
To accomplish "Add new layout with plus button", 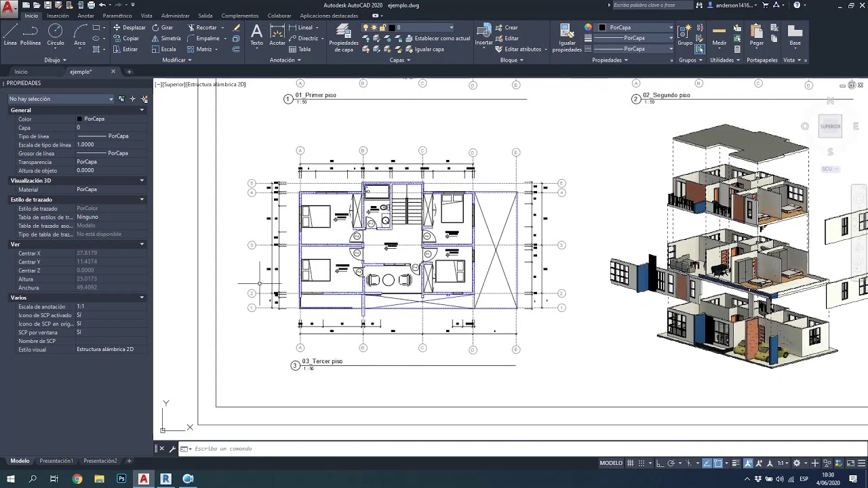I will click(129, 461).
